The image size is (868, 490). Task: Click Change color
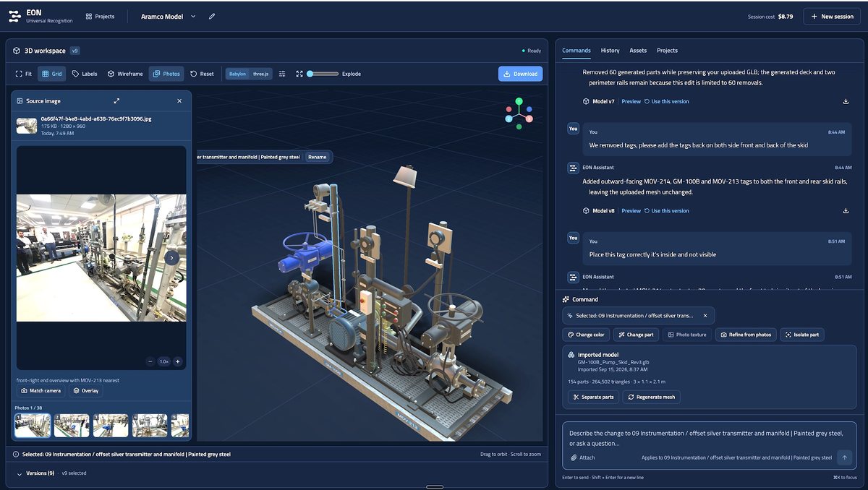tap(586, 335)
